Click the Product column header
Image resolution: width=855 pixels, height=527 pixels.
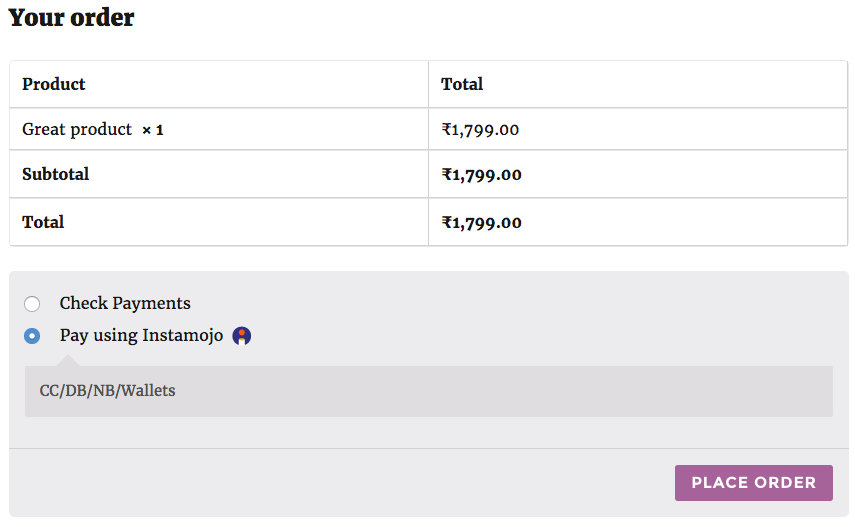tap(54, 84)
